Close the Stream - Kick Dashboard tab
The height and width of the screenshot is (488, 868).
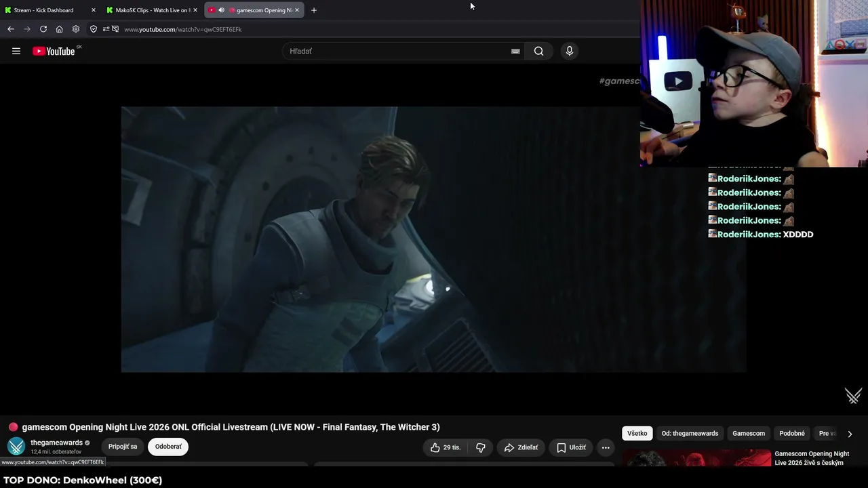click(94, 10)
